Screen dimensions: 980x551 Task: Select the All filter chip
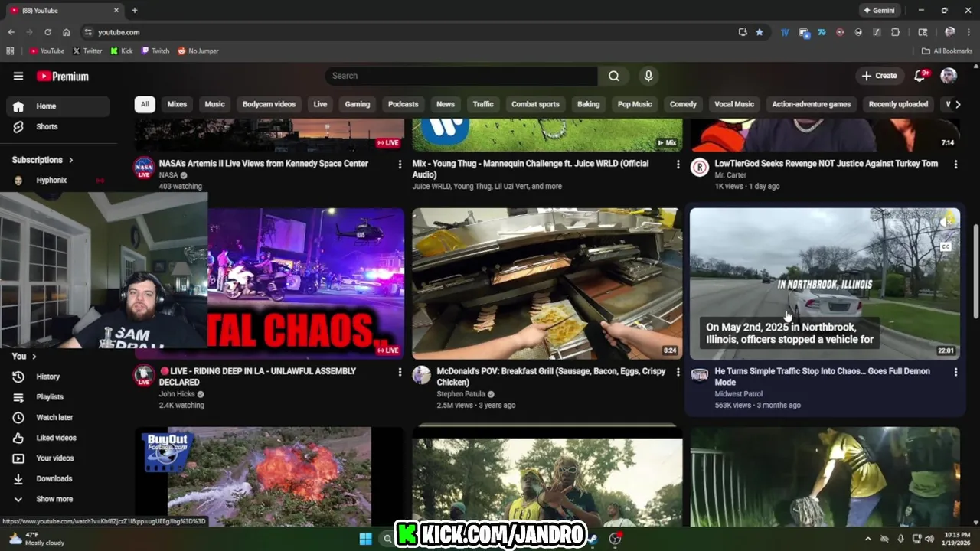(145, 104)
